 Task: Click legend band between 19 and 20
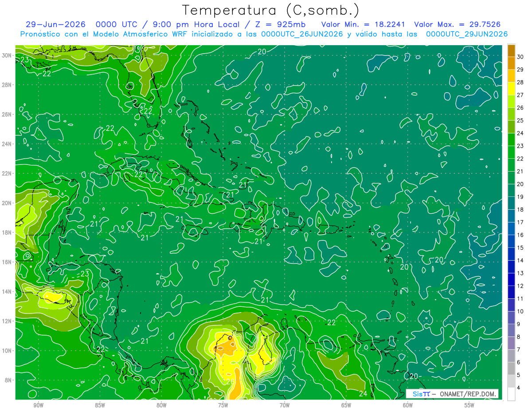coord(512,191)
